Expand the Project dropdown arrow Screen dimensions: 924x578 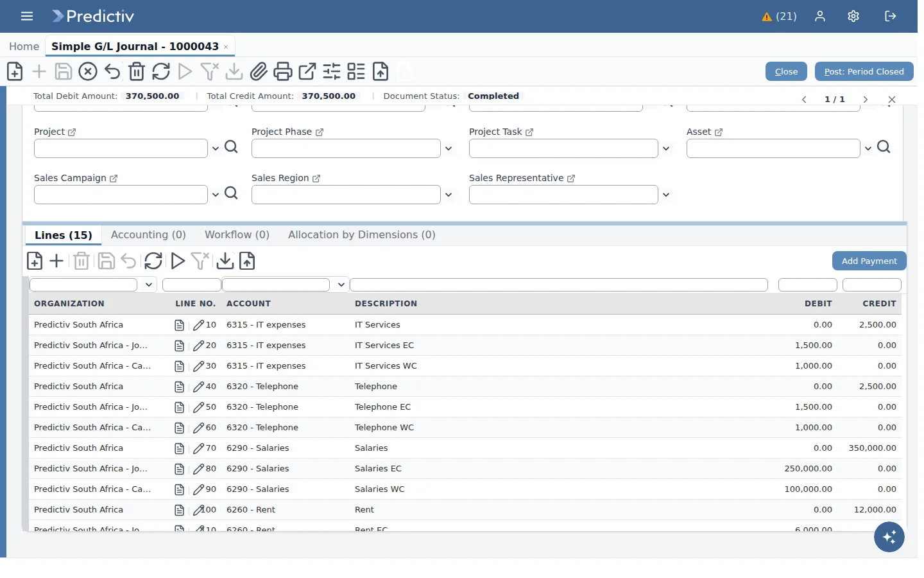[x=216, y=148]
